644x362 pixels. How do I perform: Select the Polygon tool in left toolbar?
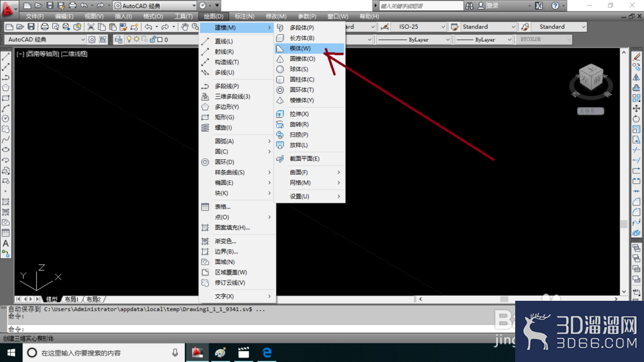coord(6,88)
